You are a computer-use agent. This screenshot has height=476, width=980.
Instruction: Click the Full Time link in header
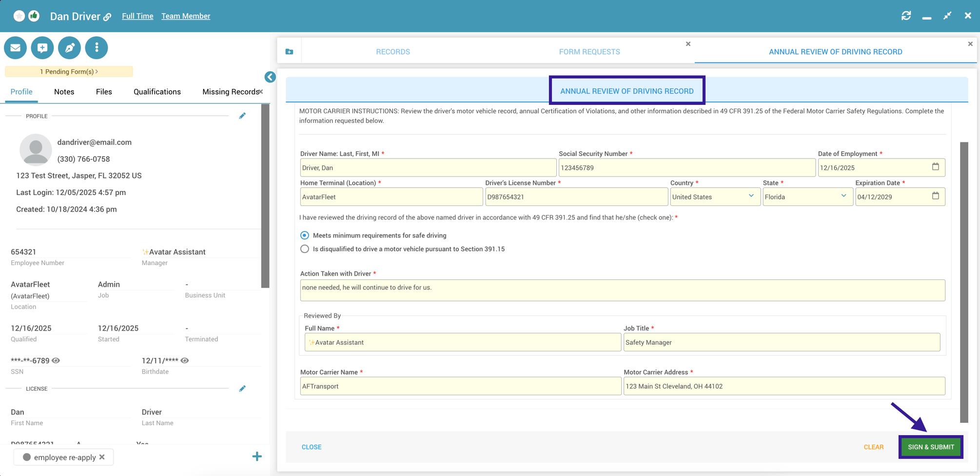click(137, 16)
